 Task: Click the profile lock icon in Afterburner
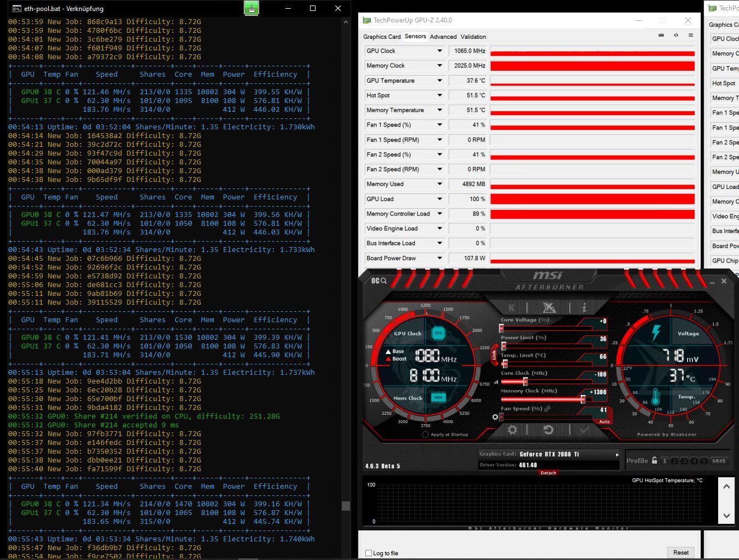pyautogui.click(x=654, y=460)
